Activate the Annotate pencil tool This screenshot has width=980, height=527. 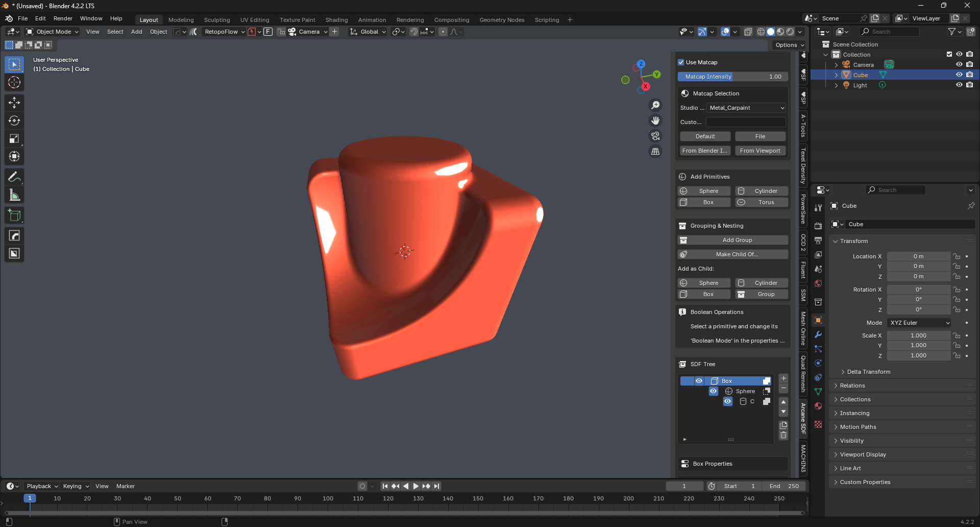coord(14,177)
